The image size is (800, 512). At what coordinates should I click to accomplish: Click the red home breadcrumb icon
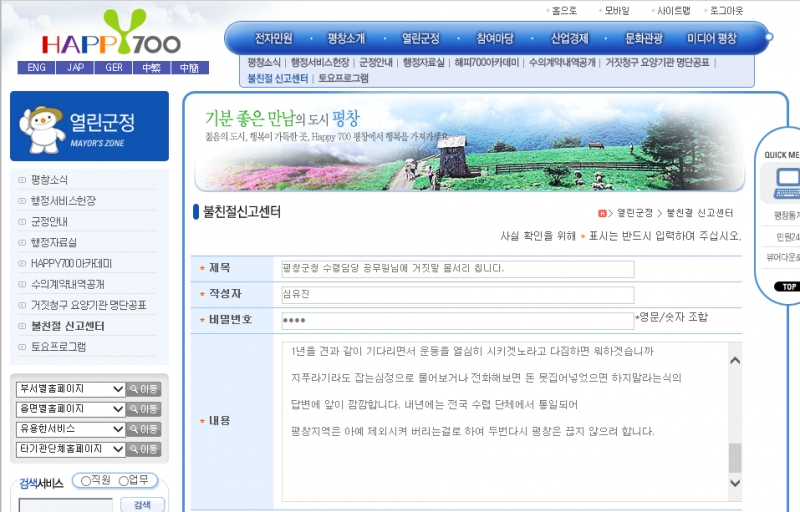pyautogui.click(x=602, y=213)
